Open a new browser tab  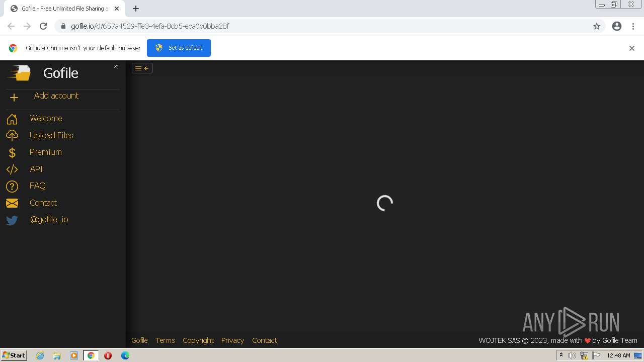(x=136, y=9)
